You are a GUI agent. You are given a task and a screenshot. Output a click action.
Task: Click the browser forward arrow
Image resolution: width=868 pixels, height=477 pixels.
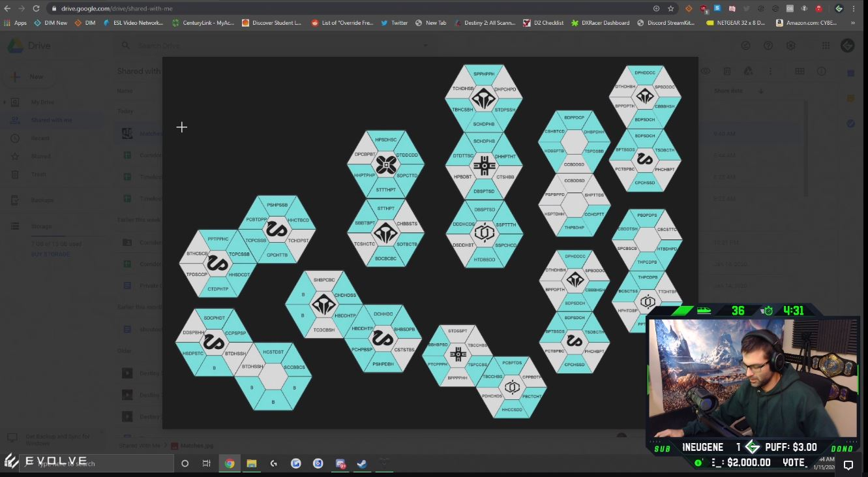point(22,8)
